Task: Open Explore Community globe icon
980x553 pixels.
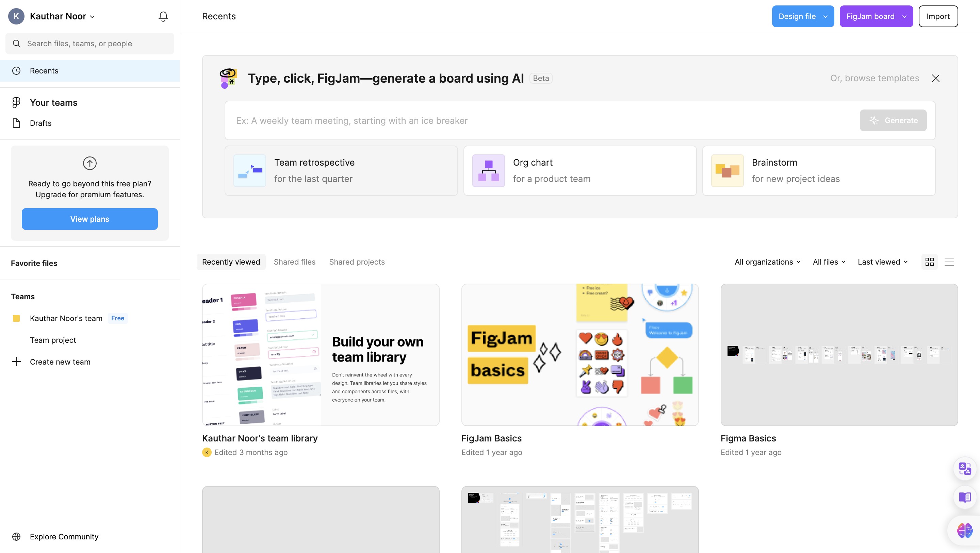Action: pyautogui.click(x=16, y=536)
